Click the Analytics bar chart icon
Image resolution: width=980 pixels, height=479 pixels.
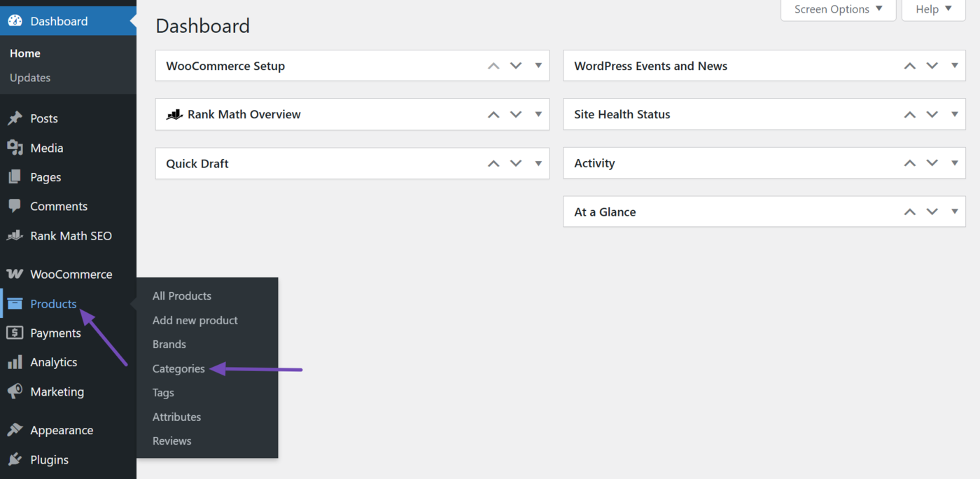[x=15, y=363]
